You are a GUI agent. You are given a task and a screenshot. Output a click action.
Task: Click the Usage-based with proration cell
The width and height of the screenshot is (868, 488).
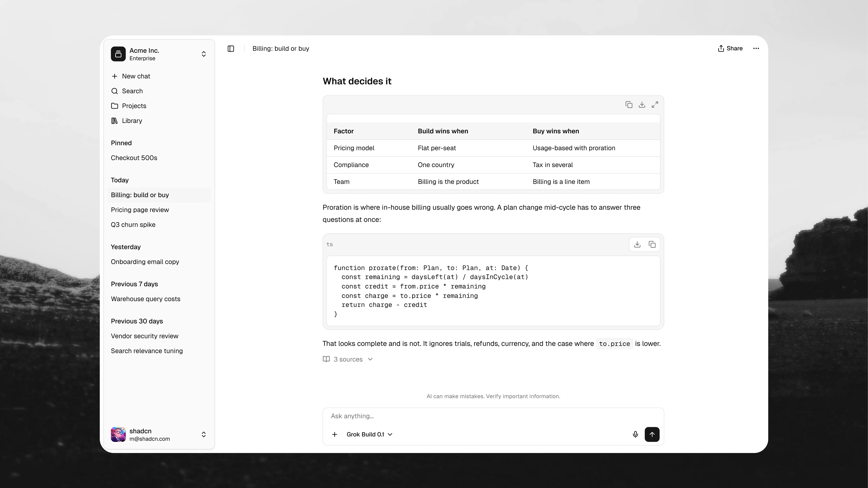click(574, 148)
